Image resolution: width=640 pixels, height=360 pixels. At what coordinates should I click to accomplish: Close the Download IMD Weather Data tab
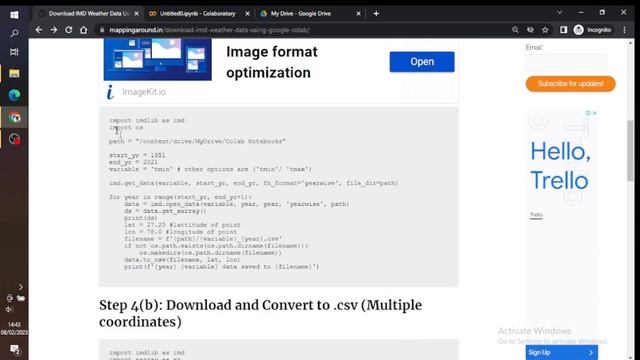[x=136, y=13]
